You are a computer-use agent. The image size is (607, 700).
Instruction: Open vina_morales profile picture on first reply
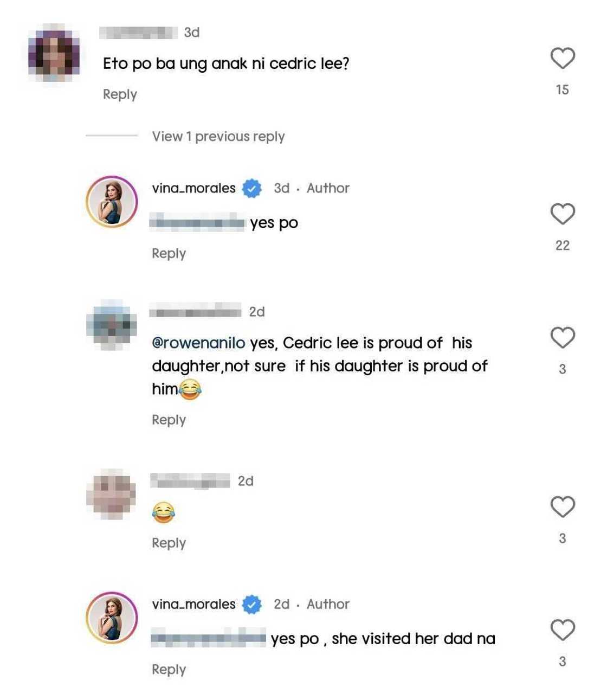112,202
